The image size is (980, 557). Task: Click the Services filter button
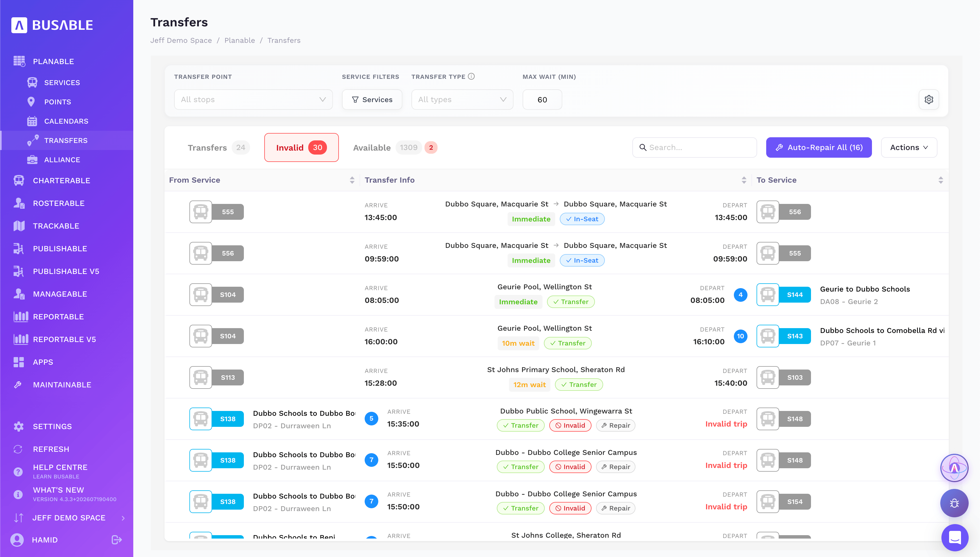tap(372, 100)
